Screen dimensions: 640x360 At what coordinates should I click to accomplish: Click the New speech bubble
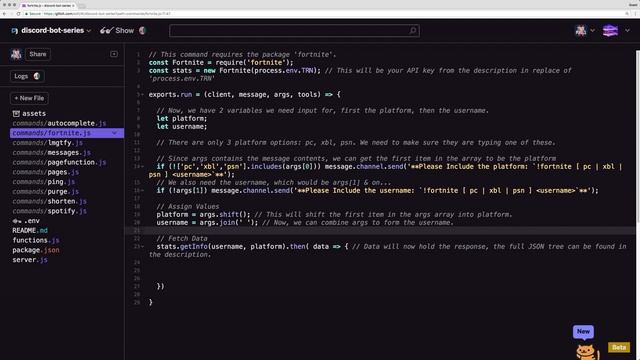583,332
